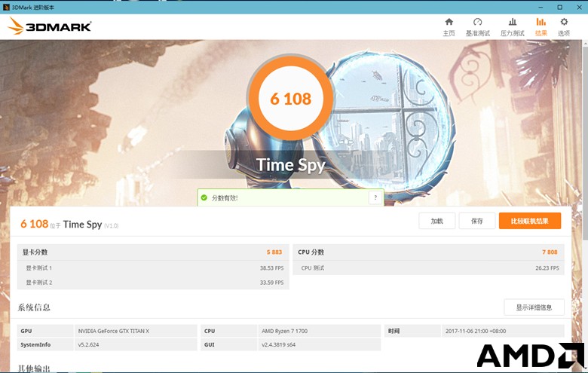This screenshot has width=588, height=373.
Task: Maximize the 3DMark window
Action: coord(559,7)
